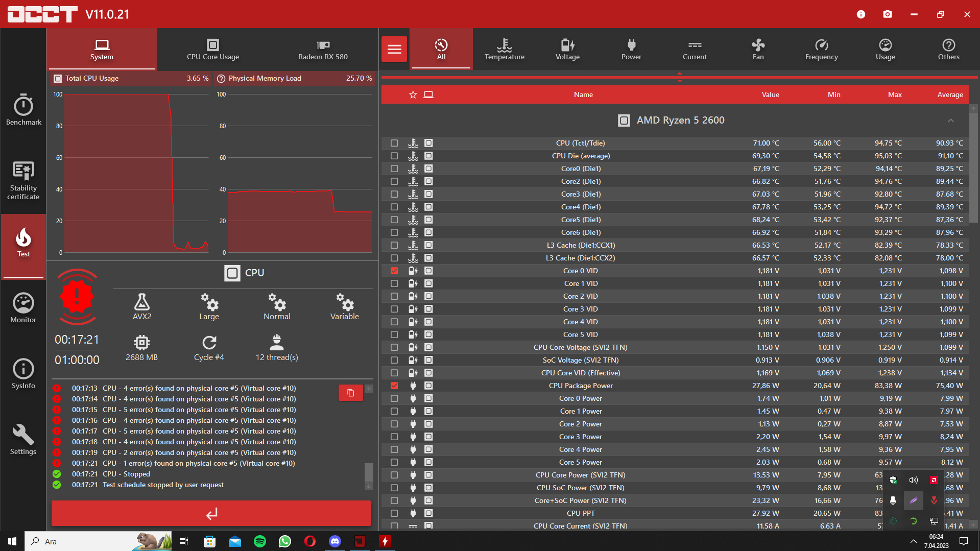Select the Variable load type option
Viewport: 980px width, 551px height.
[x=345, y=306]
